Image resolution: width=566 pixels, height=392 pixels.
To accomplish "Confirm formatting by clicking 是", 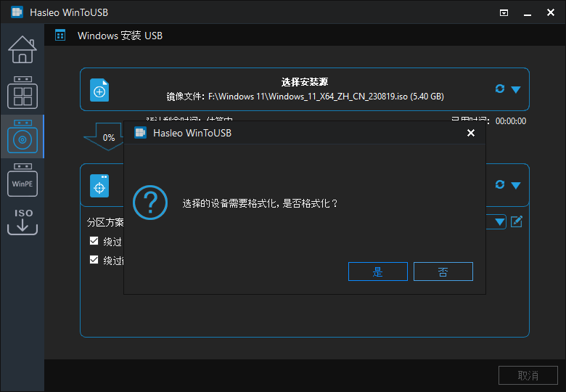I will 378,271.
